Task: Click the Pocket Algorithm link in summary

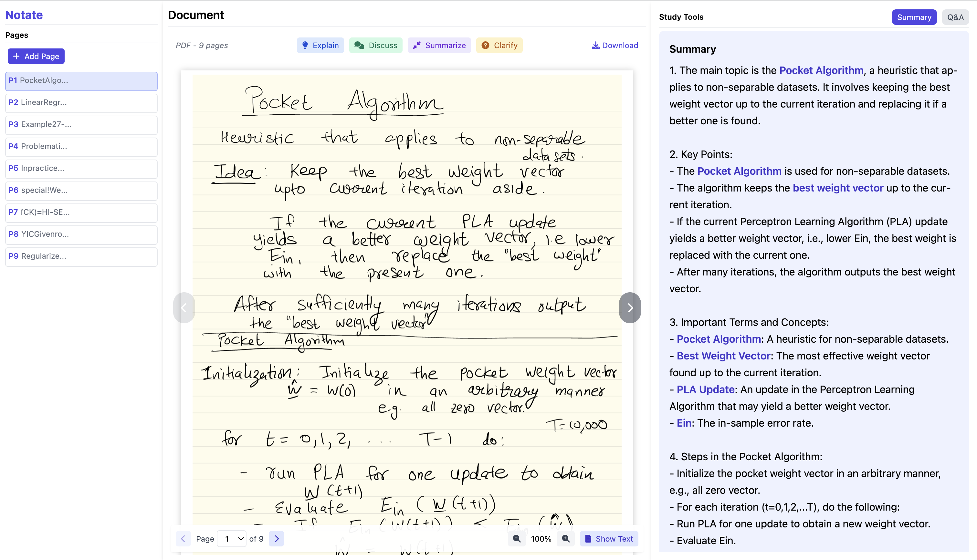Action: point(821,70)
